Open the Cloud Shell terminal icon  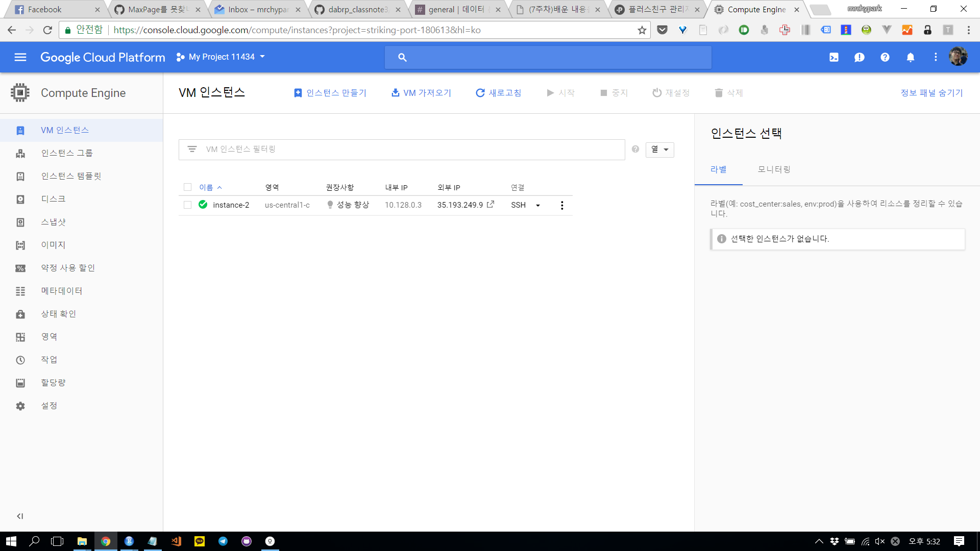pos(834,57)
